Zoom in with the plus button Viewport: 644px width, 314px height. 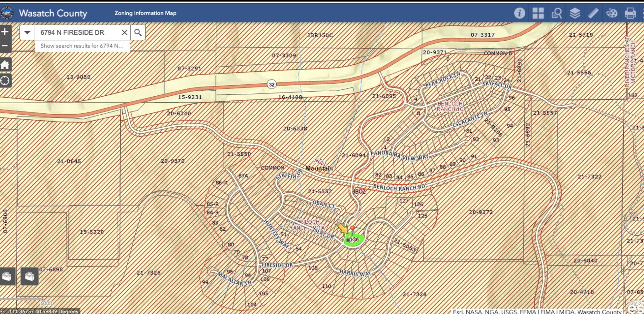coord(5,32)
